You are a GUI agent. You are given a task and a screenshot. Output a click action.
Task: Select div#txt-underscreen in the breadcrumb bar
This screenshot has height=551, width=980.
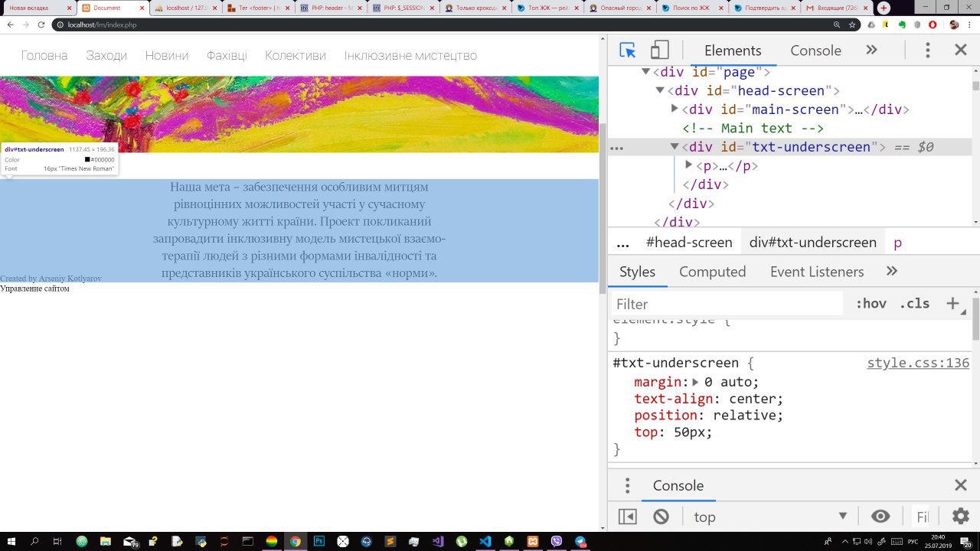click(813, 243)
